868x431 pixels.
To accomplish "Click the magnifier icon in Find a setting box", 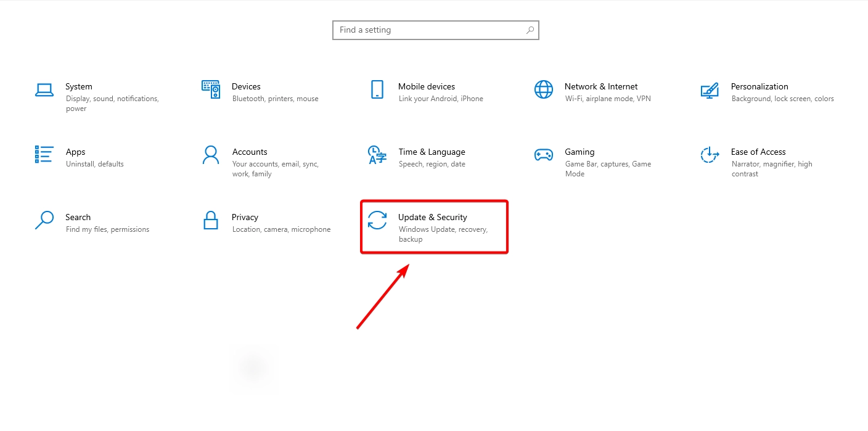I will (530, 30).
